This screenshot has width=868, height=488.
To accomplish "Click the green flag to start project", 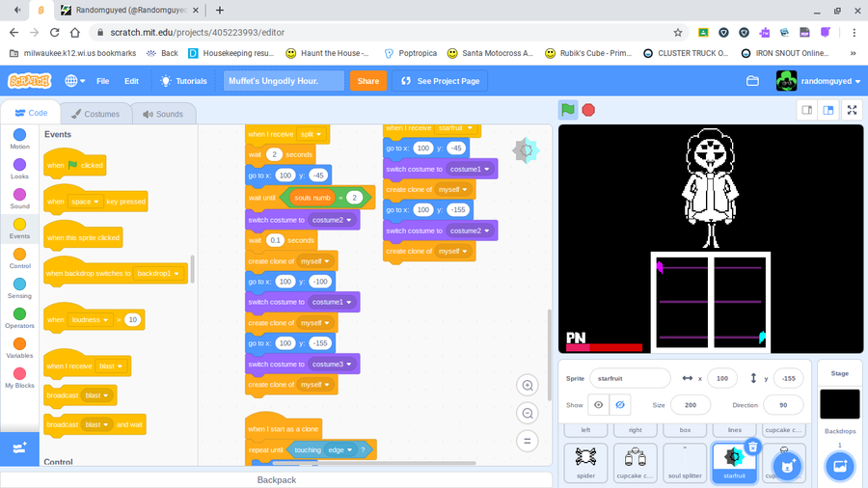I will tap(568, 110).
